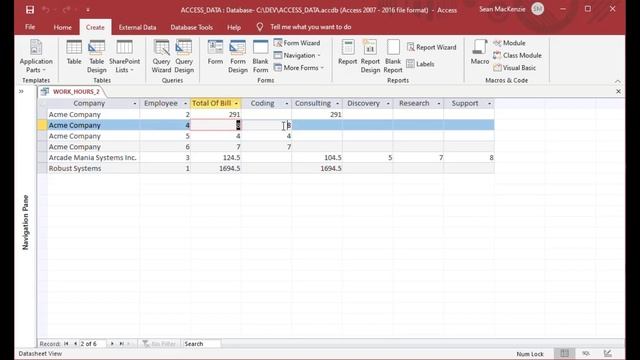Open the File menu
Viewport: 640px width, 360px height.
[30, 27]
